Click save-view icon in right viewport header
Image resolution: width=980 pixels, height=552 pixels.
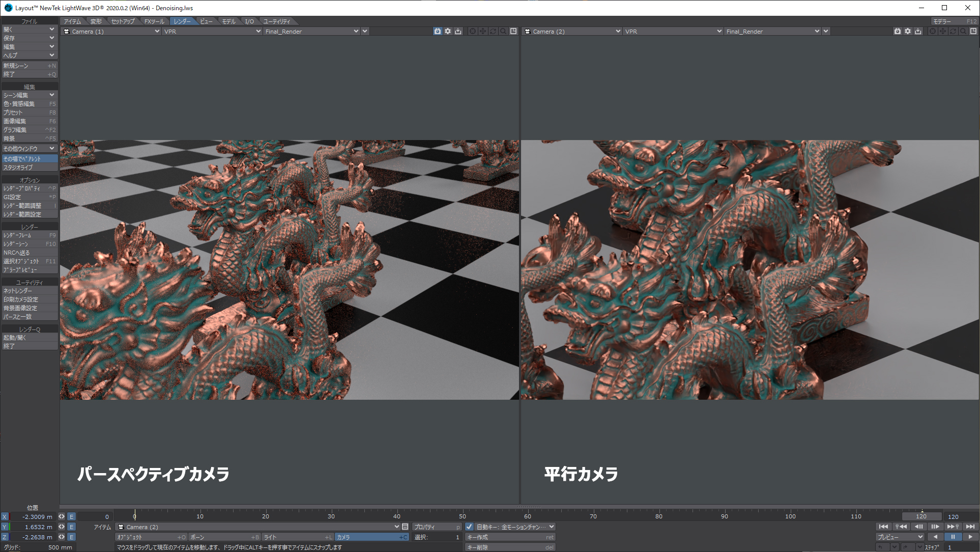pos(918,31)
